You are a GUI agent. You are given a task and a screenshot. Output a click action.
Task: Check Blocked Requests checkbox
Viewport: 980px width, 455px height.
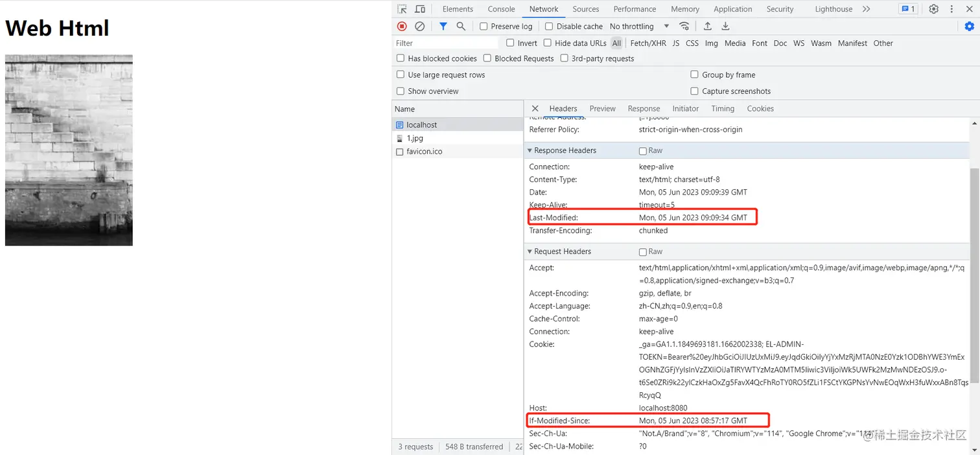point(487,58)
